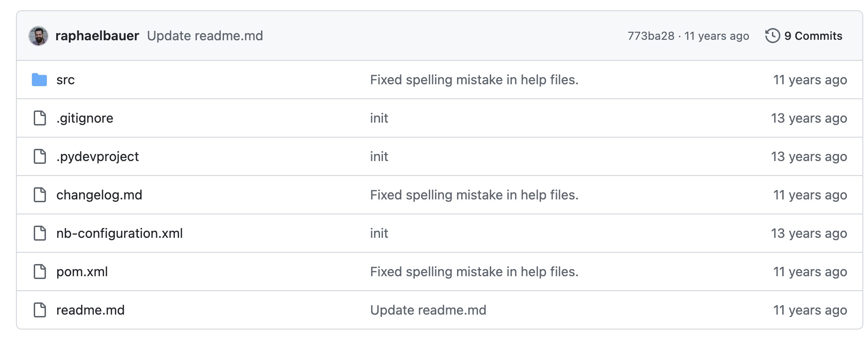Open 'Fixed spelling mistake' commit for src

click(x=474, y=80)
